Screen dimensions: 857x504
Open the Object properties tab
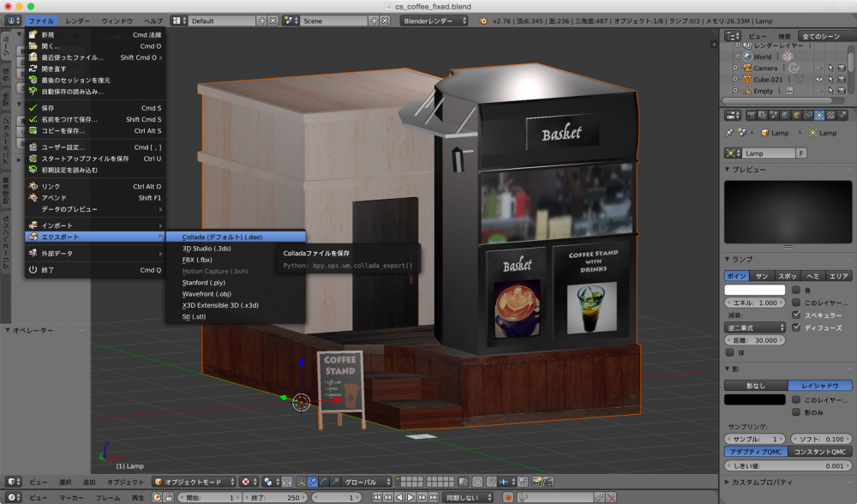[x=797, y=114]
